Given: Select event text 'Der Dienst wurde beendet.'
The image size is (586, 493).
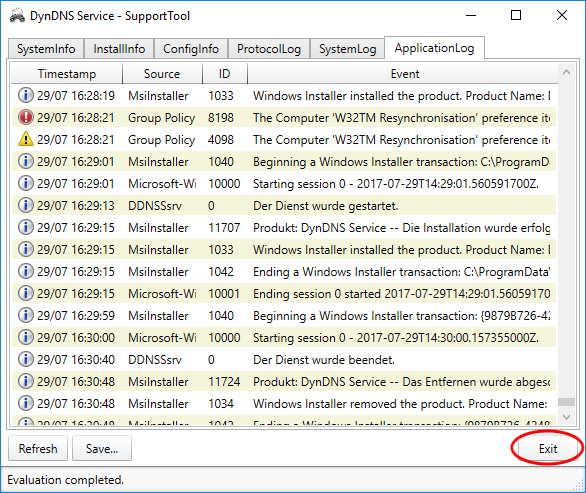Looking at the screenshot, I should pos(324,360).
